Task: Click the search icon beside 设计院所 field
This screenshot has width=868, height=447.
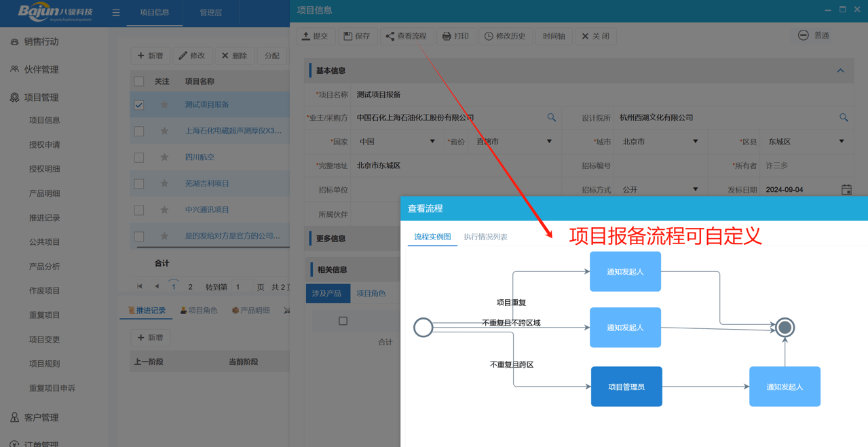Action: point(844,117)
